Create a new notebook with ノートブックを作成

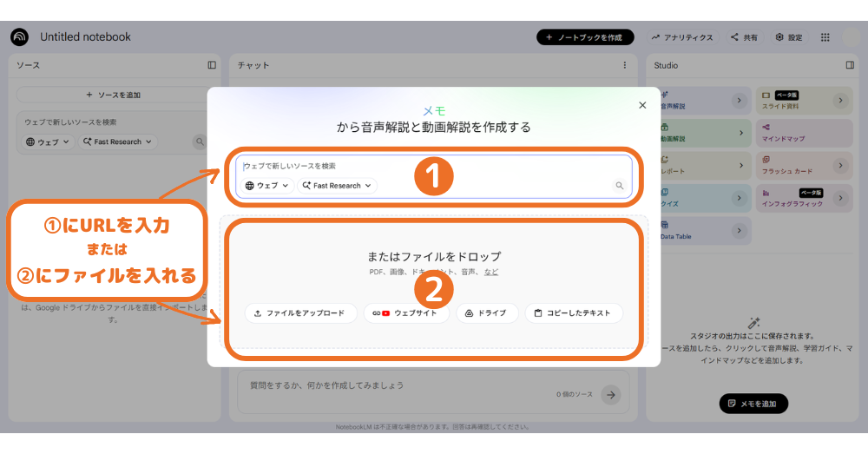point(585,37)
